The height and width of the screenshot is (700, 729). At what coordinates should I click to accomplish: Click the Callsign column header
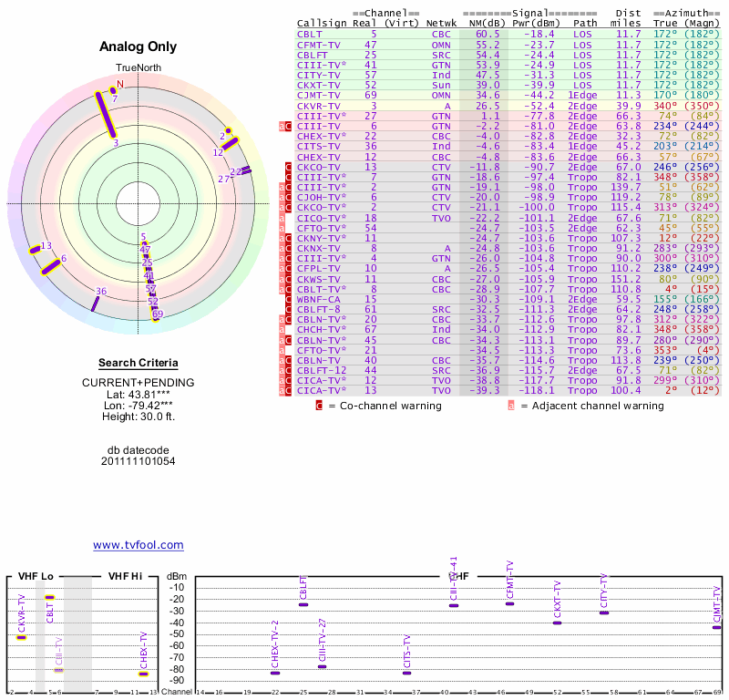pos(322,23)
